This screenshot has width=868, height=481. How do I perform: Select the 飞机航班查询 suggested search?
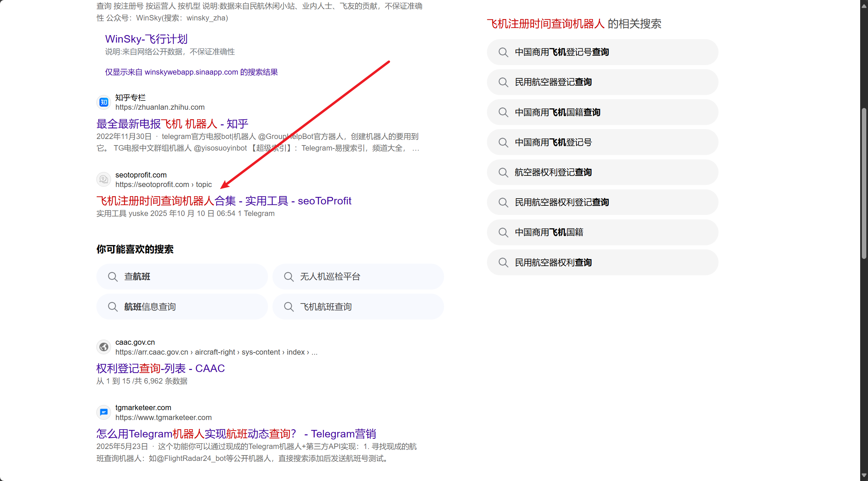pyautogui.click(x=326, y=307)
